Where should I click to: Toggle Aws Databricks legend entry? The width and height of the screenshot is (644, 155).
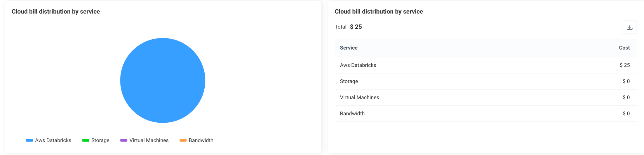[x=48, y=140]
